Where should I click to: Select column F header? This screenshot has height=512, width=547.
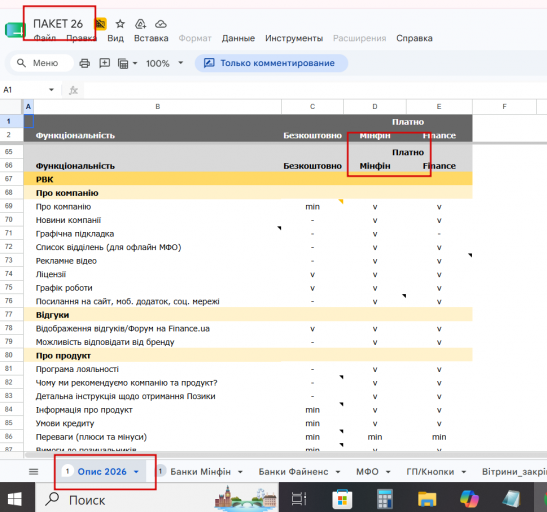(504, 106)
